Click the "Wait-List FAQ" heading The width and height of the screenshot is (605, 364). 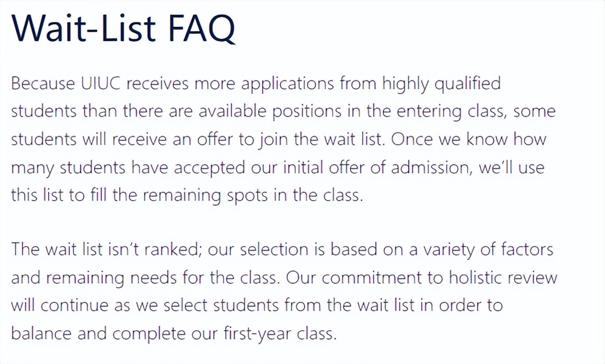tap(124, 28)
